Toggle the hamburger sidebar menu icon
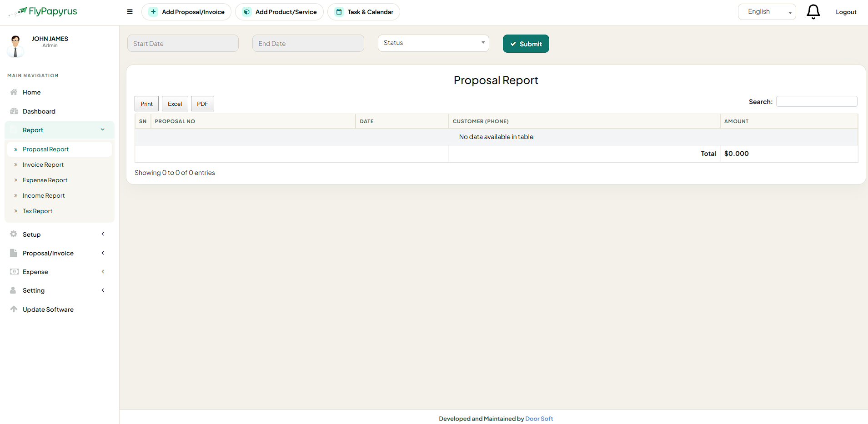The image size is (868, 424). (x=130, y=12)
